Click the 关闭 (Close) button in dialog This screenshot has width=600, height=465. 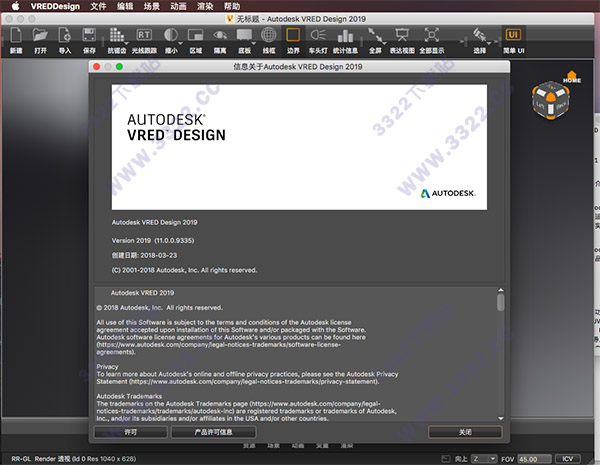465,431
